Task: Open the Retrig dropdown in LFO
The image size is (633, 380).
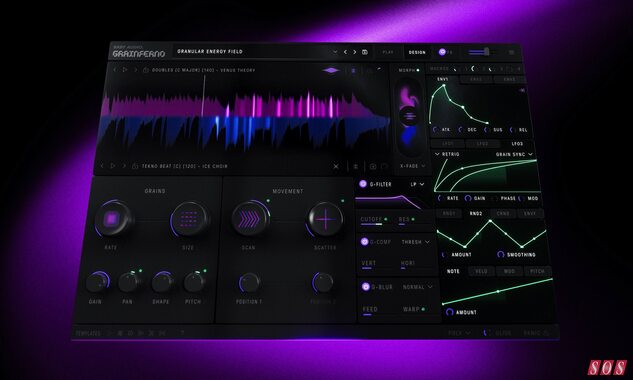Action: click(447, 154)
